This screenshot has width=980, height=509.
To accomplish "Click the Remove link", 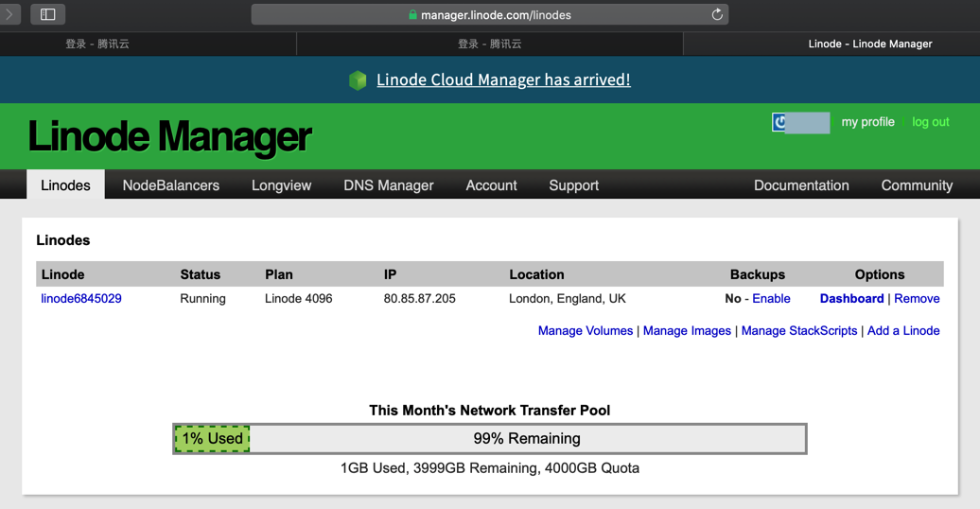I will 917,299.
